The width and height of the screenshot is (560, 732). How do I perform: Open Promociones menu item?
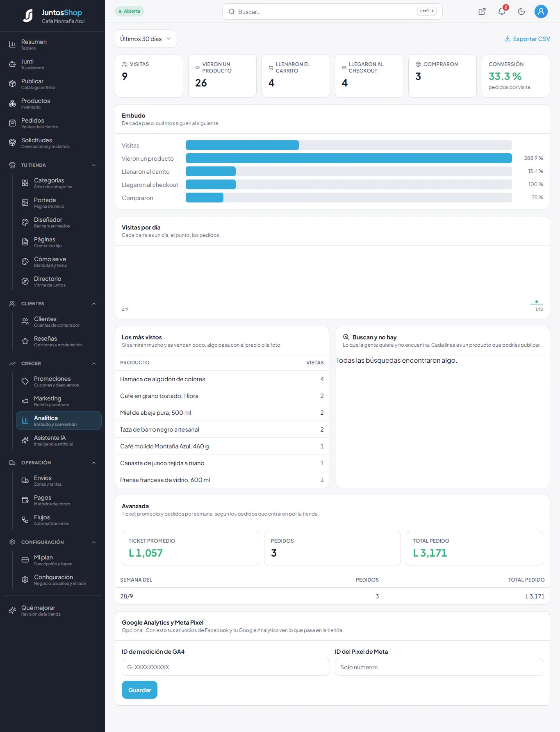[x=59, y=381]
